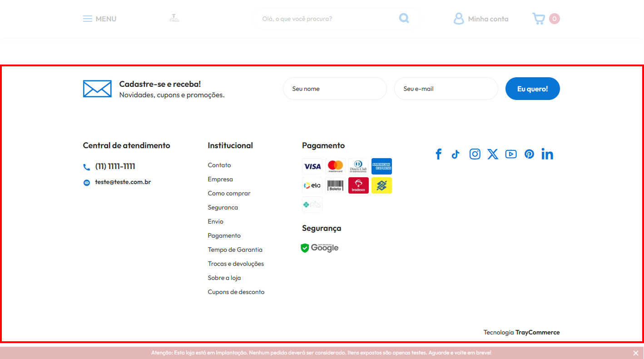Click the search magnifier icon
The height and width of the screenshot is (359, 644).
pos(404,18)
